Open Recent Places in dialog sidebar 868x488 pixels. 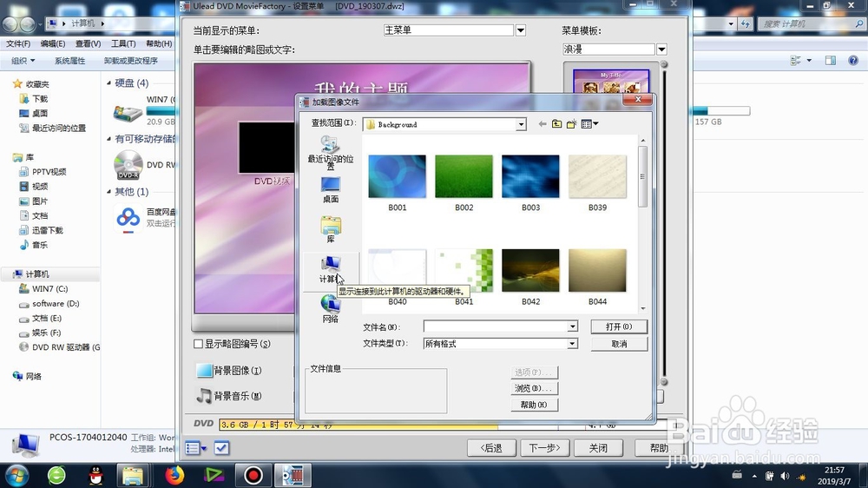(331, 152)
